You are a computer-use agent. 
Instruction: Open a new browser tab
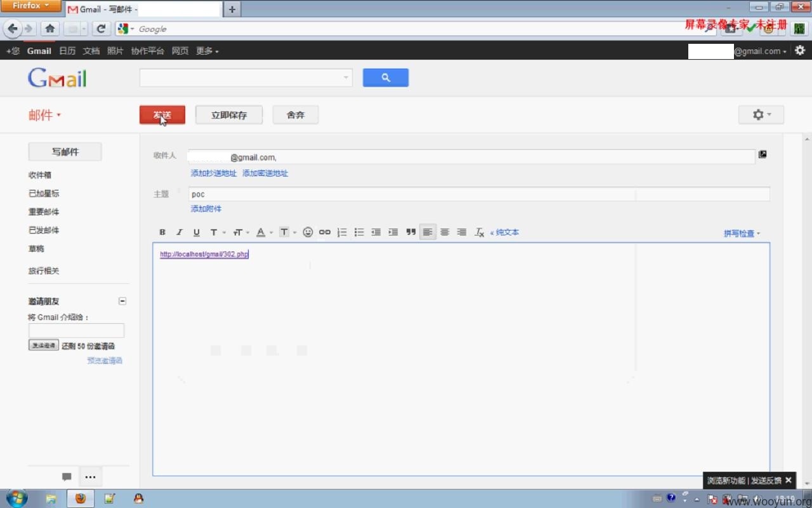[232, 9]
